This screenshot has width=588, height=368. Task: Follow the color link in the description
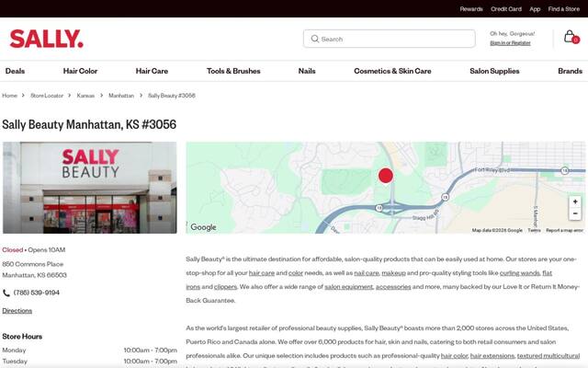(296, 273)
